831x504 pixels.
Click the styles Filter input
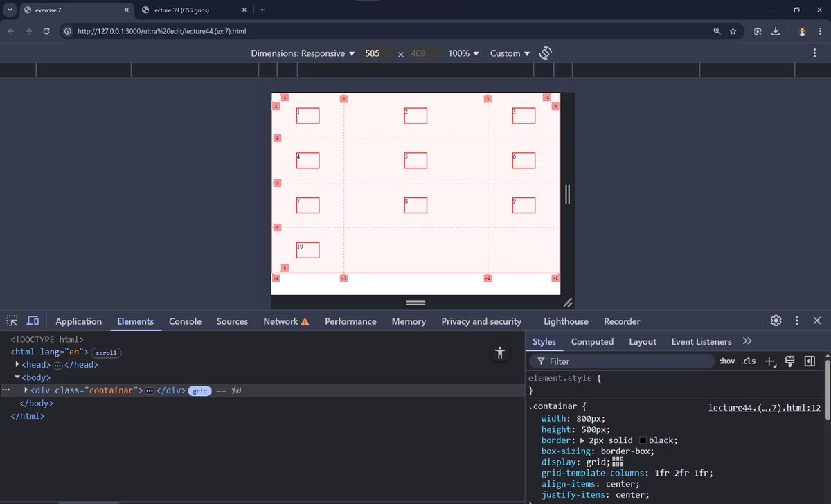click(621, 361)
